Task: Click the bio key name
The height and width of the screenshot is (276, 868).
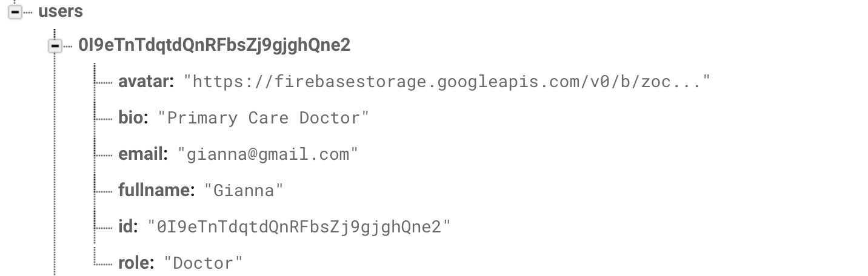Action: pos(133,117)
